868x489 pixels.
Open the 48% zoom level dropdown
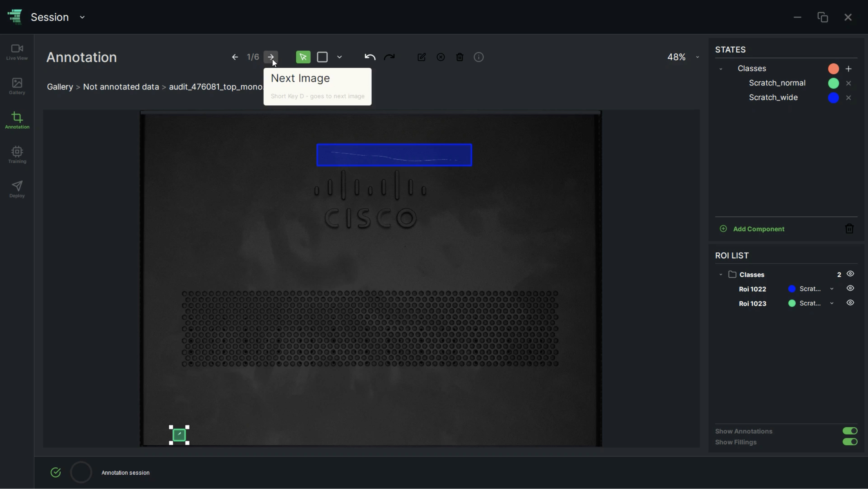coord(697,57)
